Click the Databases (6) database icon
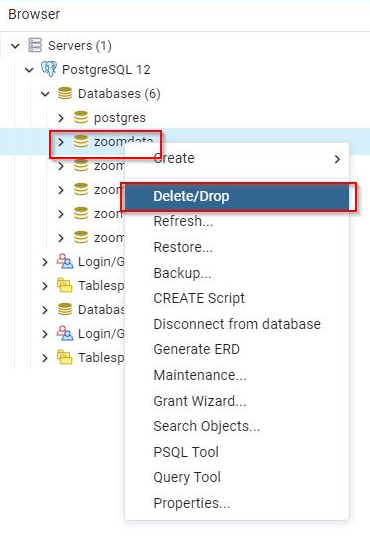Image resolution: width=370 pixels, height=538 pixels. [x=65, y=93]
